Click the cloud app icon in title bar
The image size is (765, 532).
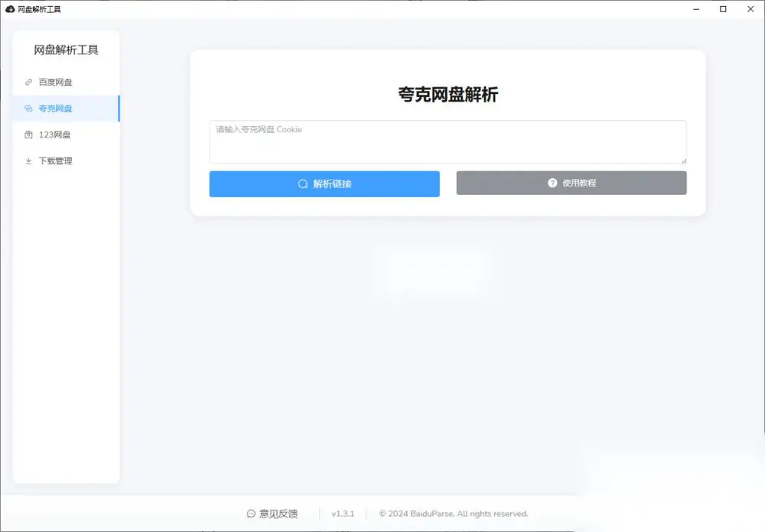pyautogui.click(x=10, y=9)
